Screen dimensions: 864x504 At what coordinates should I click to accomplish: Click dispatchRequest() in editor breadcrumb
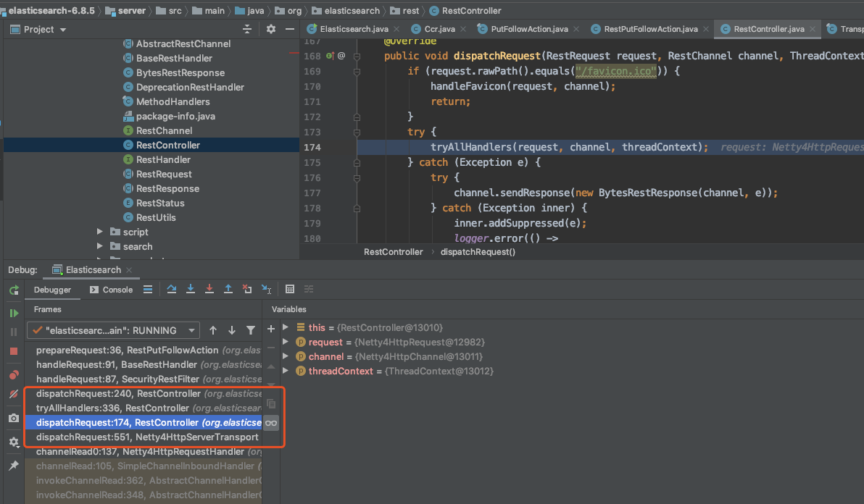[x=478, y=252]
